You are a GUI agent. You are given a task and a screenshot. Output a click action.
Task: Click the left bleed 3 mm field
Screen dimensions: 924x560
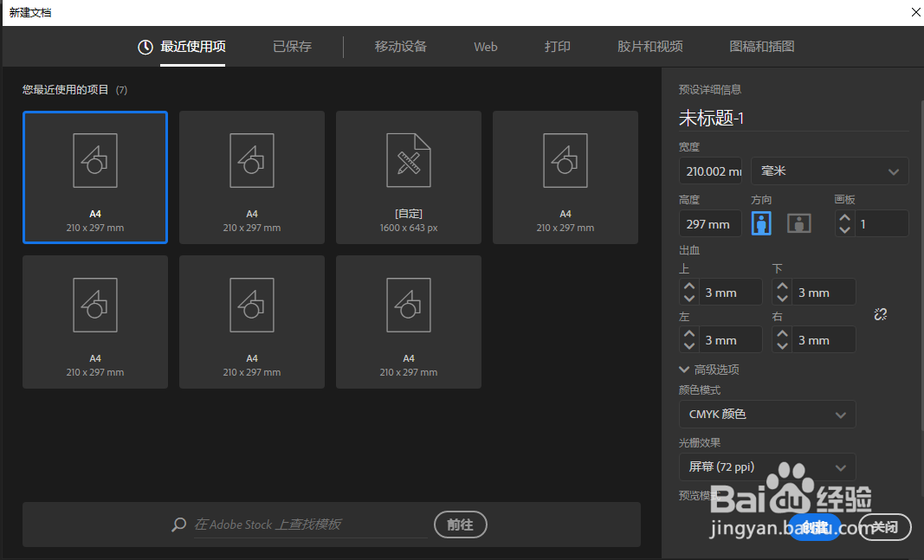pyautogui.click(x=730, y=340)
